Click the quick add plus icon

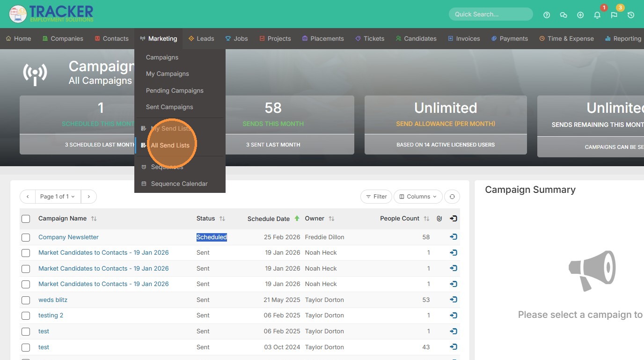tap(580, 15)
